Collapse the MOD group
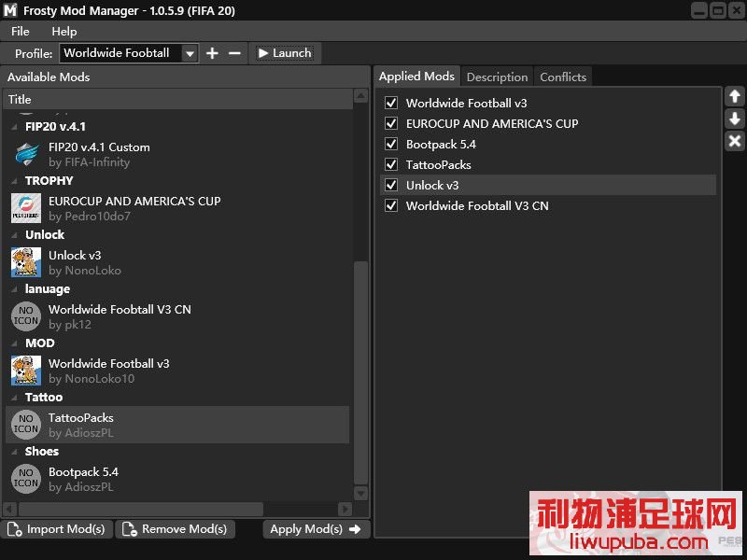This screenshot has width=747, height=560. pos(14,343)
